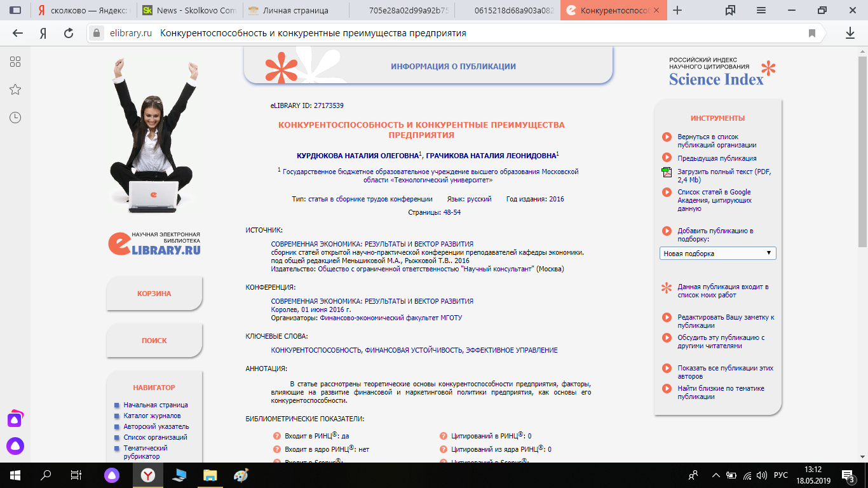This screenshot has width=868, height=488.
Task: Click 'Найти близкие по тематике публикации'
Action: (721, 393)
